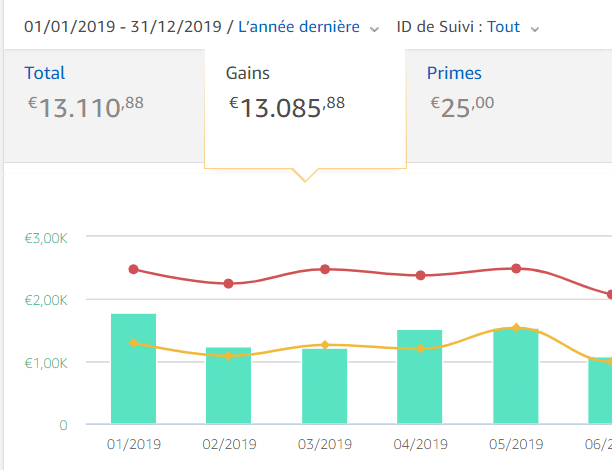
Task: Click the yellow diamond marker for 04/2019
Action: [x=420, y=349]
